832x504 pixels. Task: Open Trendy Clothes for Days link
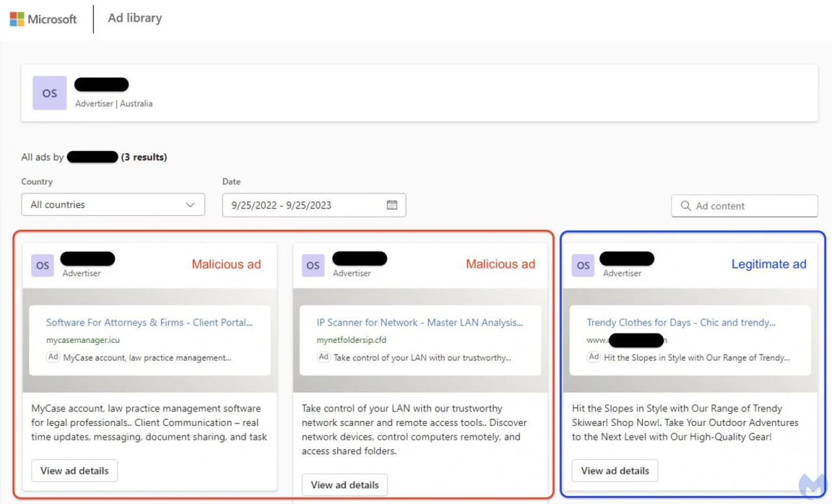coord(681,322)
